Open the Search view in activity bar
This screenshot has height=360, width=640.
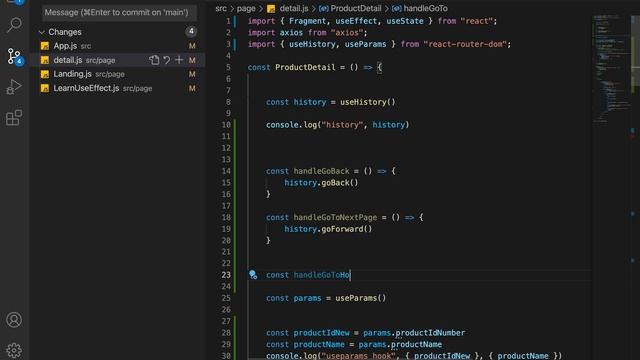coord(14,25)
